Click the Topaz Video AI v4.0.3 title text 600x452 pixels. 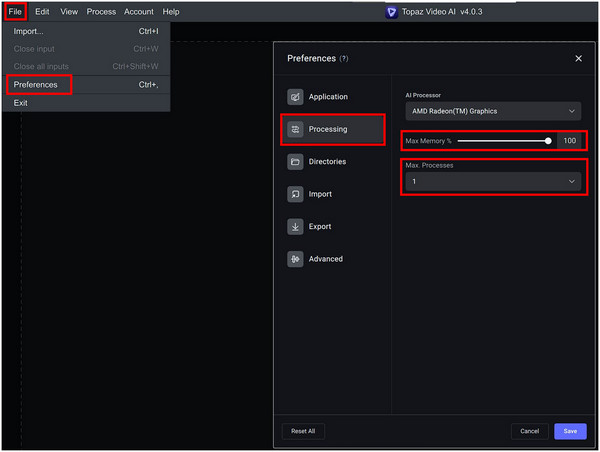tap(442, 12)
